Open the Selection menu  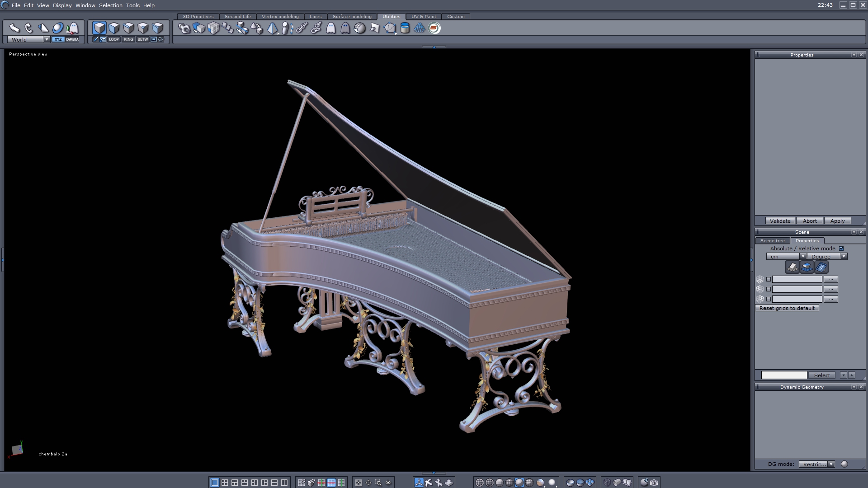click(x=110, y=5)
